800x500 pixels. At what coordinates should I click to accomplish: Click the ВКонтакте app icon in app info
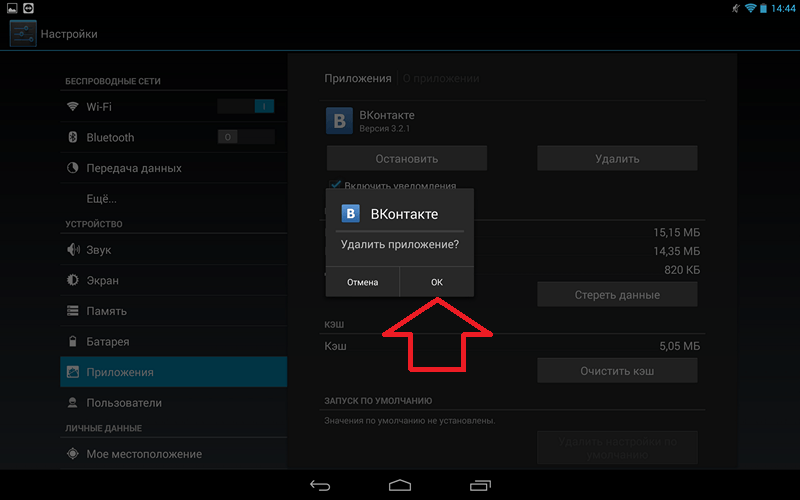339,120
